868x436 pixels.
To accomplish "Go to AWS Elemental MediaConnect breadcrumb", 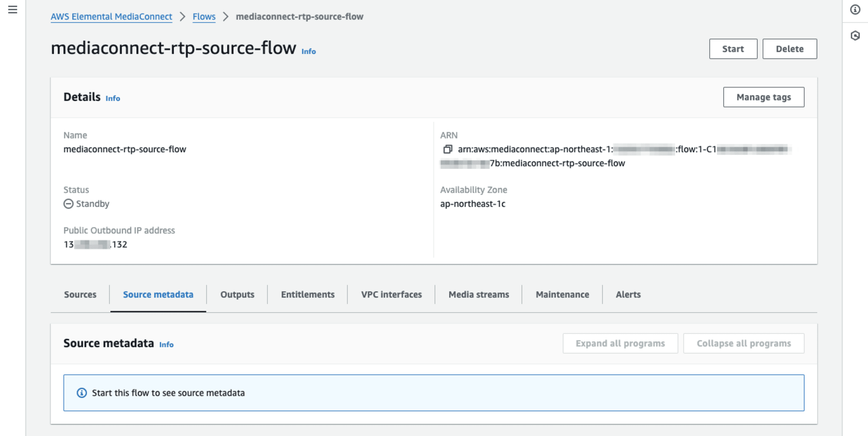I will click(112, 17).
